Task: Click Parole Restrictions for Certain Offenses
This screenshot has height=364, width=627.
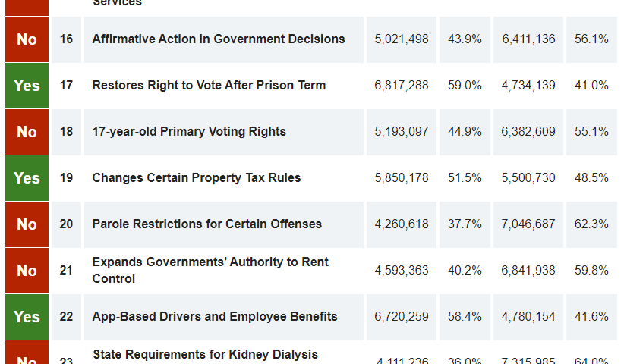Action: click(207, 224)
